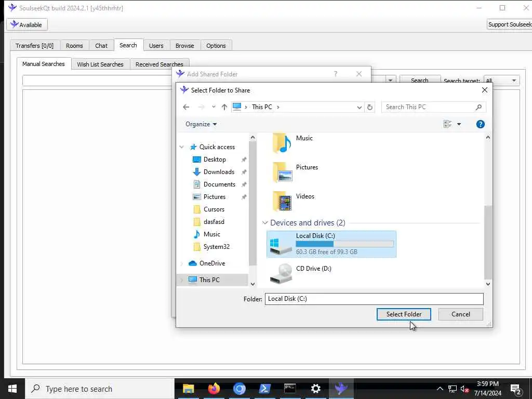Click This PC in the address breadcrumb
The width and height of the screenshot is (532, 399).
point(262,107)
